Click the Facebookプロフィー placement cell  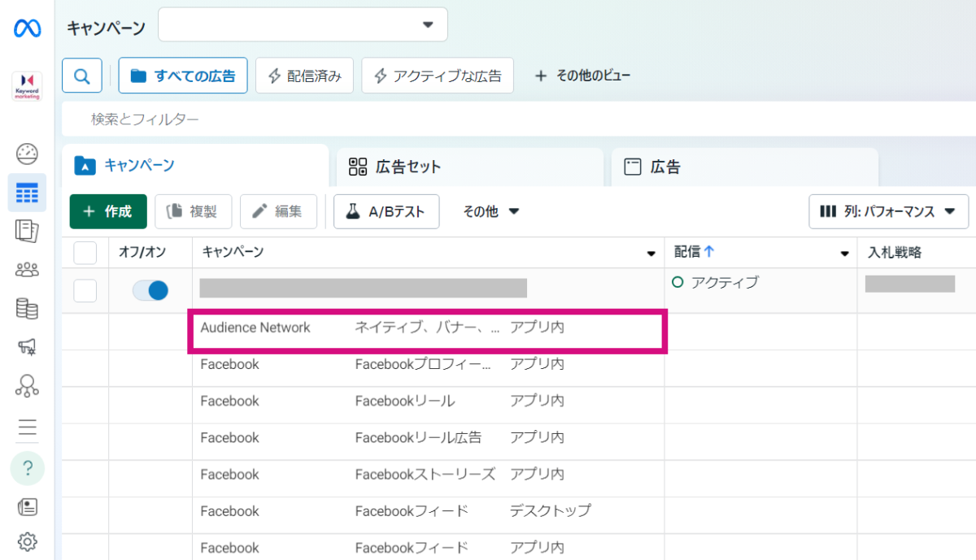click(x=423, y=364)
